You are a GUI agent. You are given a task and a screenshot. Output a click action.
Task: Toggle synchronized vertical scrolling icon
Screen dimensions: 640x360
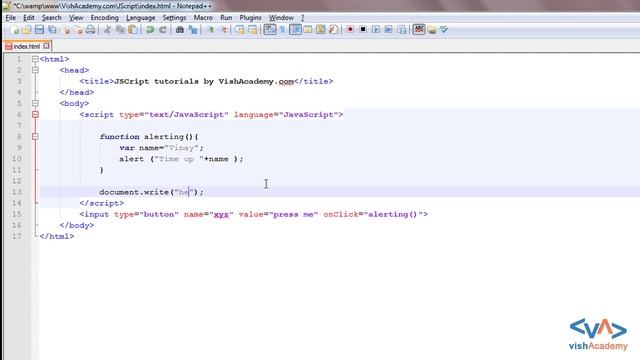click(x=240, y=30)
